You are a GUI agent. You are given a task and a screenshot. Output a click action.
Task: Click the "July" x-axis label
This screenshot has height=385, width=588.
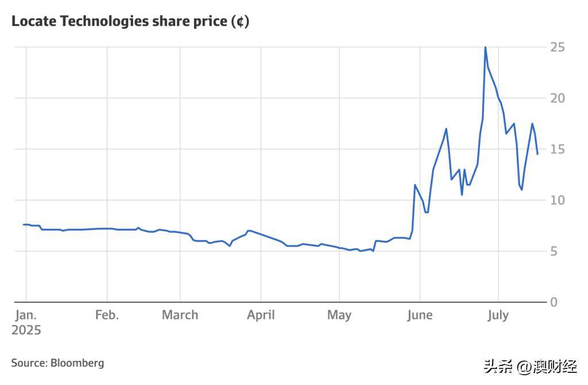coord(497,315)
